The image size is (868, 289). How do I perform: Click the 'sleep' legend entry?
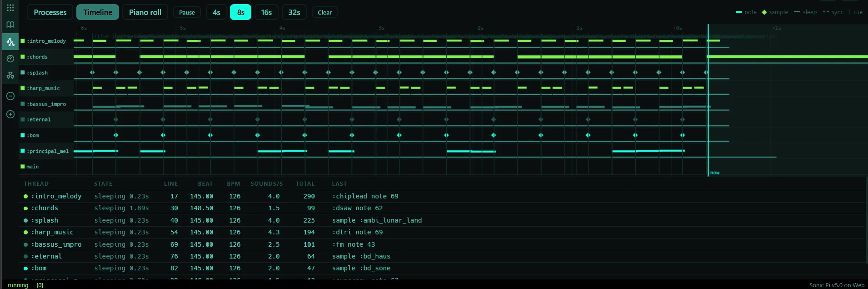805,12
